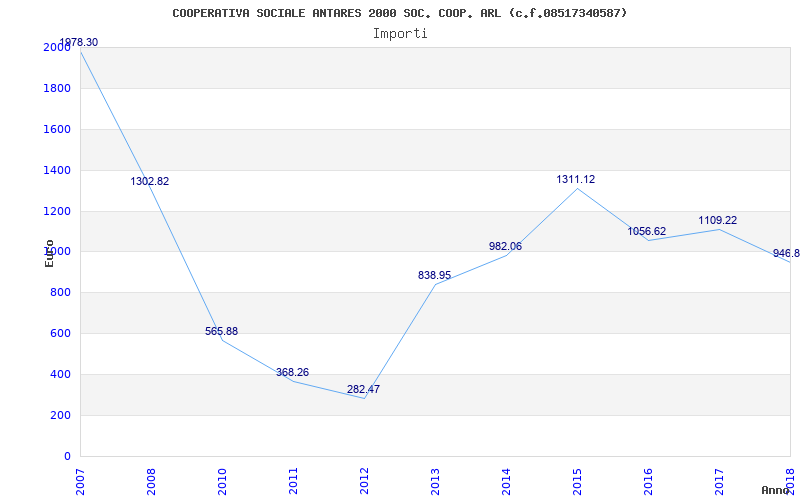Click the 1400 y-axis tick label
This screenshot has height=500, width=800.
pos(57,170)
